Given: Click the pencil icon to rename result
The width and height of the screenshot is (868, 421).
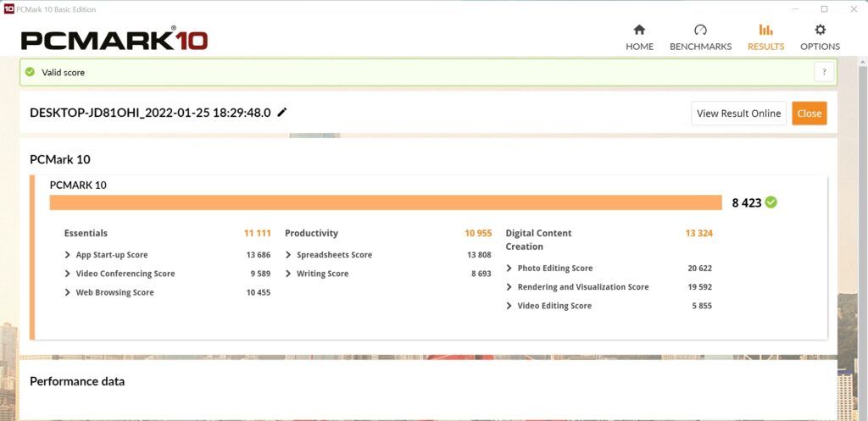Looking at the screenshot, I should [281, 113].
